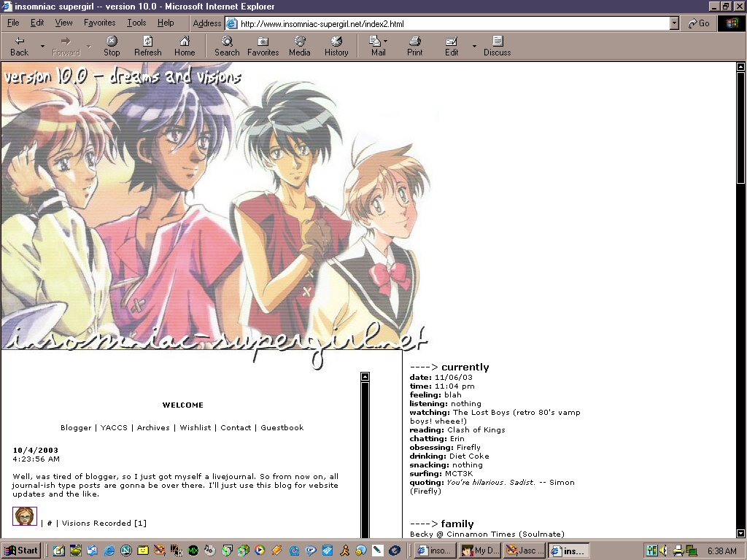Open the View menu

click(x=64, y=23)
